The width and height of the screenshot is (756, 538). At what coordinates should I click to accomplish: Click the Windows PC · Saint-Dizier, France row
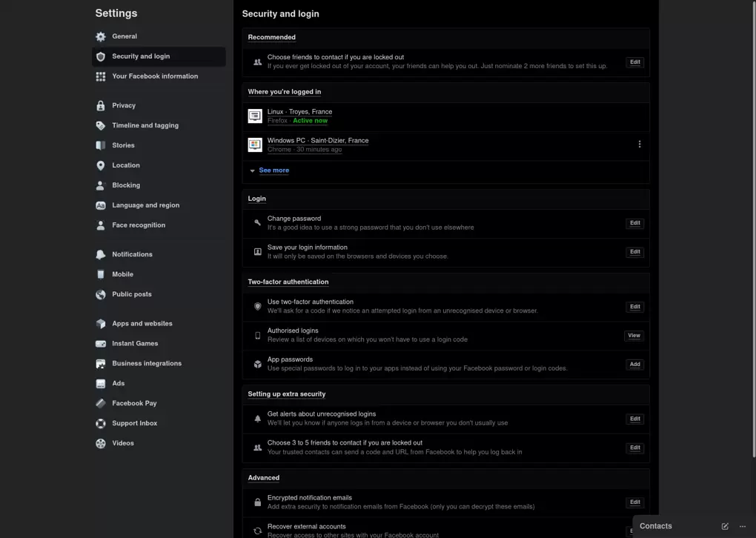click(446, 145)
